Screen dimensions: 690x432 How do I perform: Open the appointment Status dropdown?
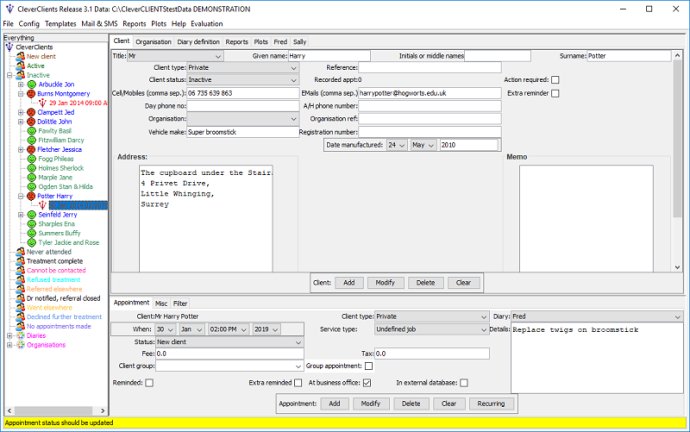point(229,342)
